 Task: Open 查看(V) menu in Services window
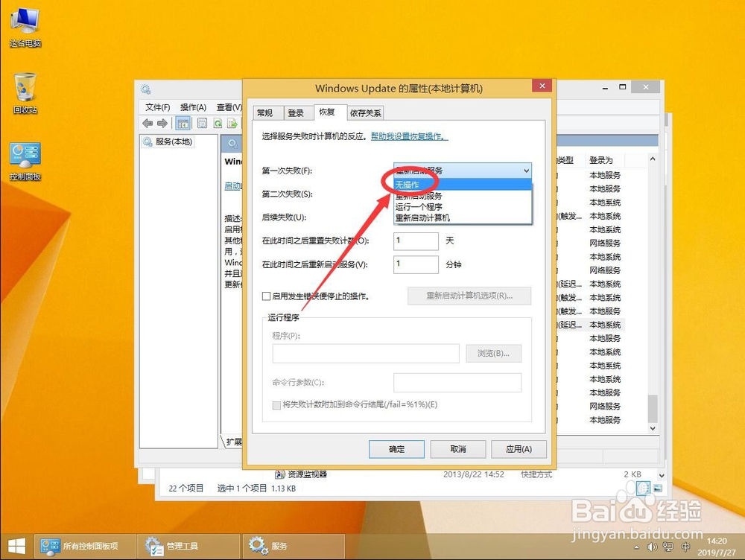pos(229,107)
